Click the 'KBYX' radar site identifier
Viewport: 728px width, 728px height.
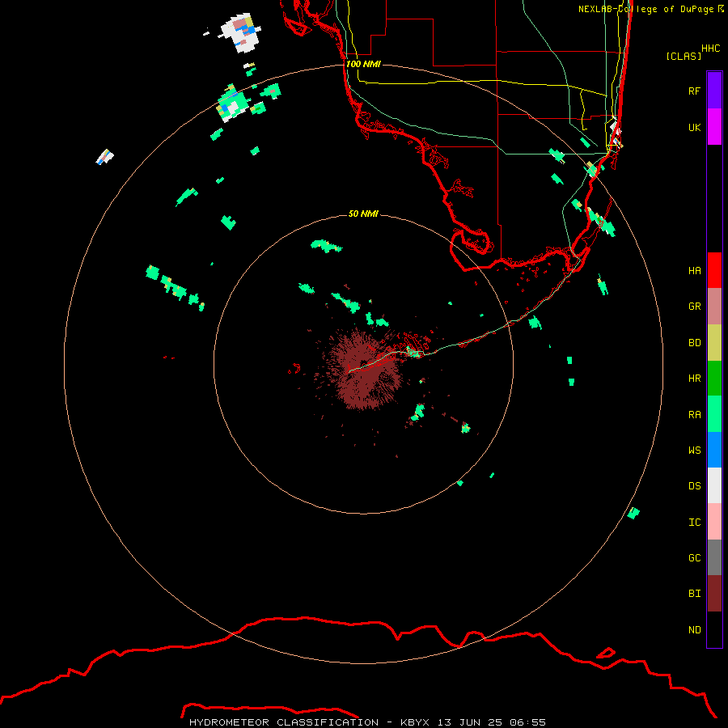pyautogui.click(x=415, y=722)
